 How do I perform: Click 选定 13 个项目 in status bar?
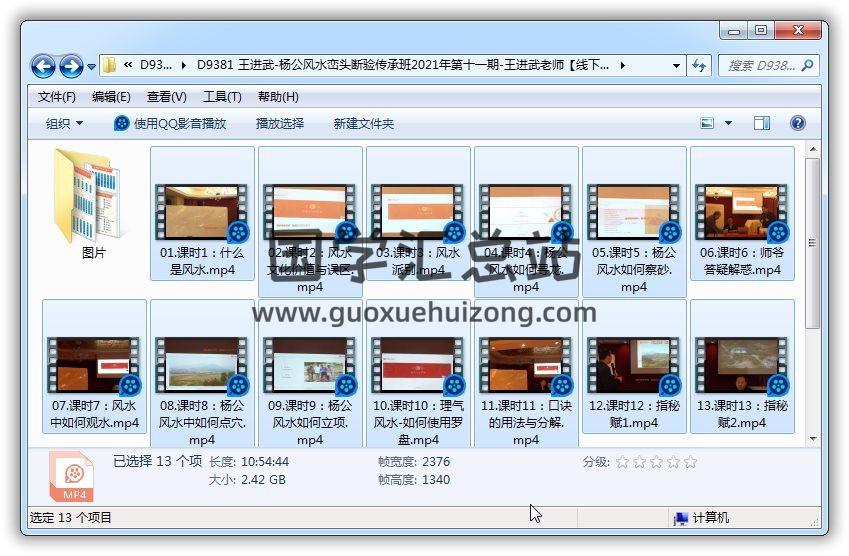(70, 518)
